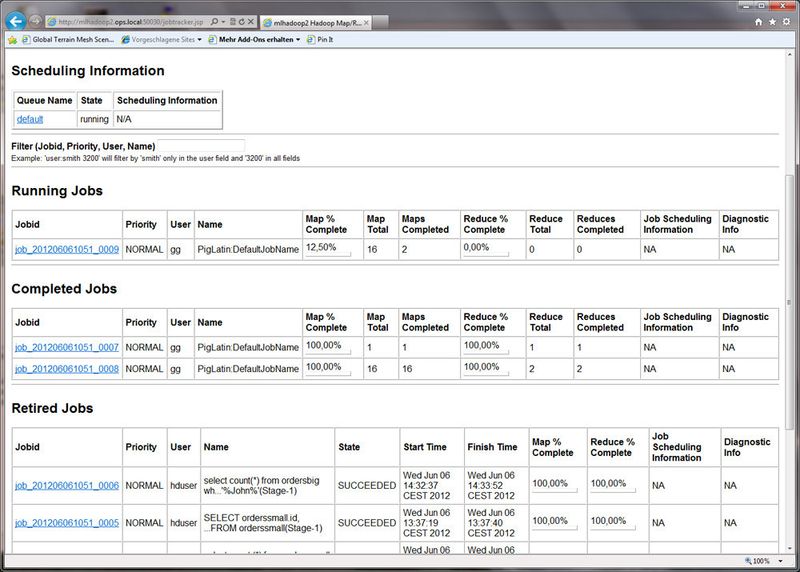Expand the Vorgeschlagene Sites dropdown arrow
This screenshot has height=572, width=800.
199,39
